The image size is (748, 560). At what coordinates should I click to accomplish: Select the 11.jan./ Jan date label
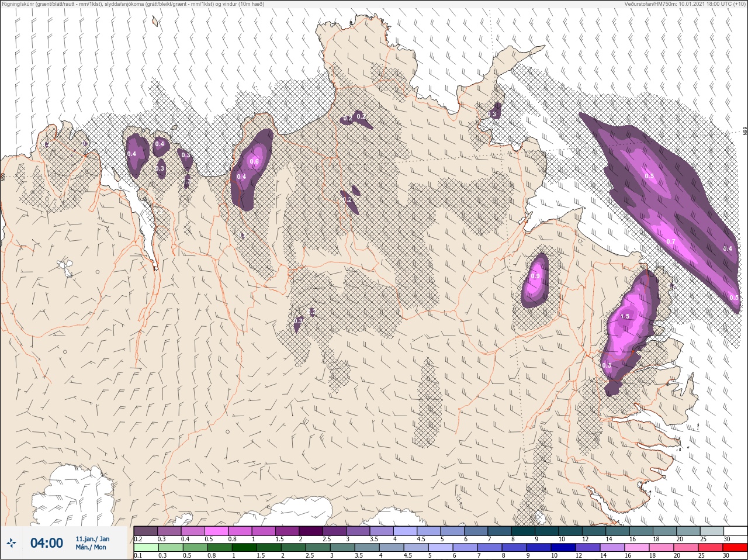(x=92, y=538)
